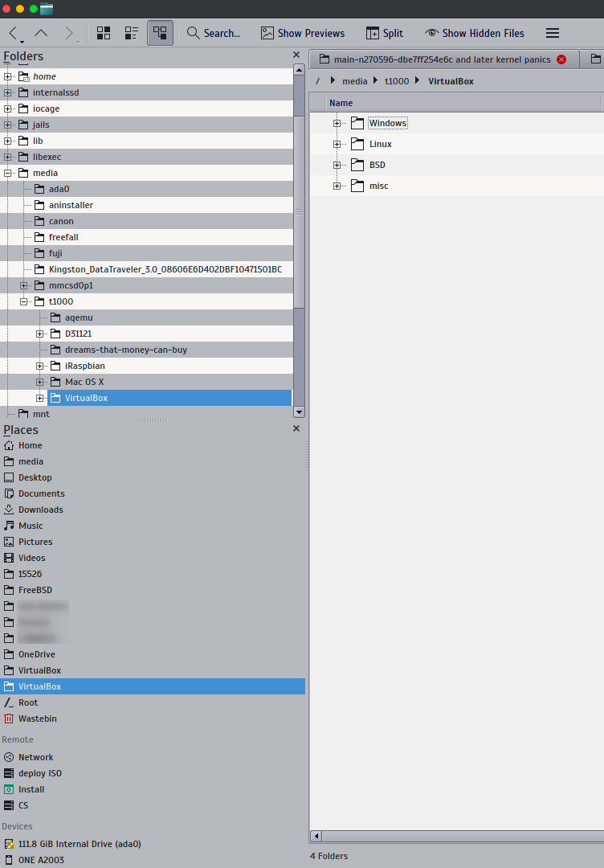Switch to Icons view mode
The width and height of the screenshot is (604, 868).
[x=104, y=33]
